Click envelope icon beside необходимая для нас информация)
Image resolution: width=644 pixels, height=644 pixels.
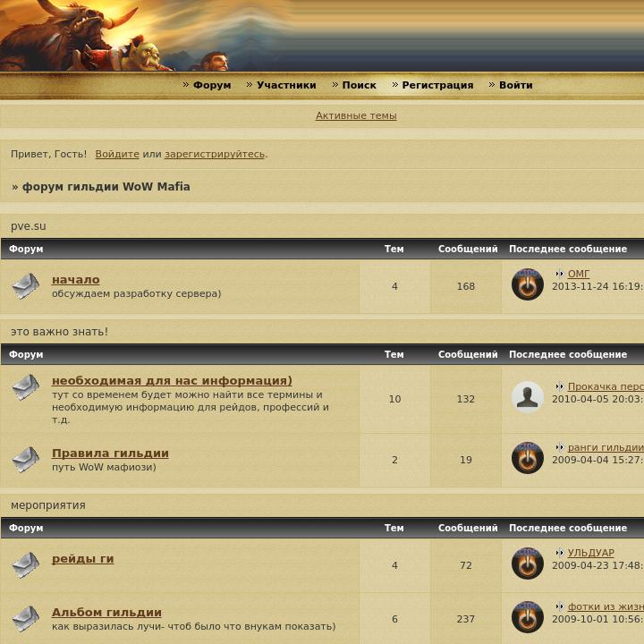pyautogui.click(x=25, y=387)
